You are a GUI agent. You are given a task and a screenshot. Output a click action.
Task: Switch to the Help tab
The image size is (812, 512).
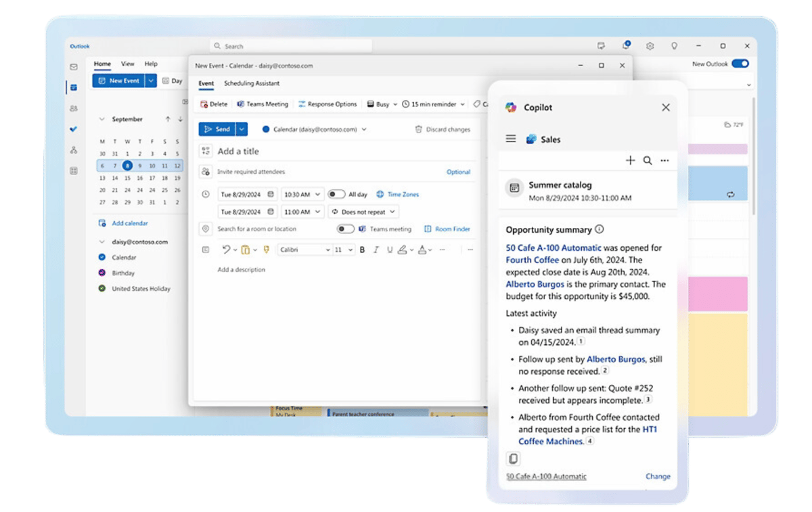[x=151, y=64]
